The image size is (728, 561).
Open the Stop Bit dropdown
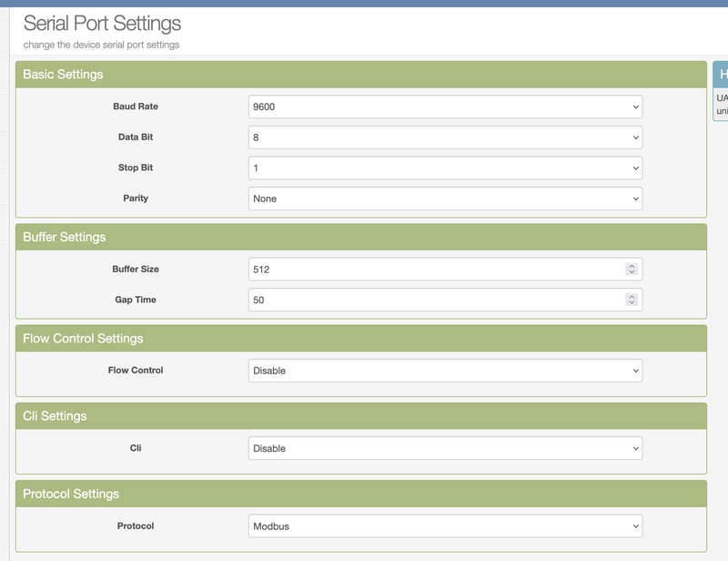point(445,168)
